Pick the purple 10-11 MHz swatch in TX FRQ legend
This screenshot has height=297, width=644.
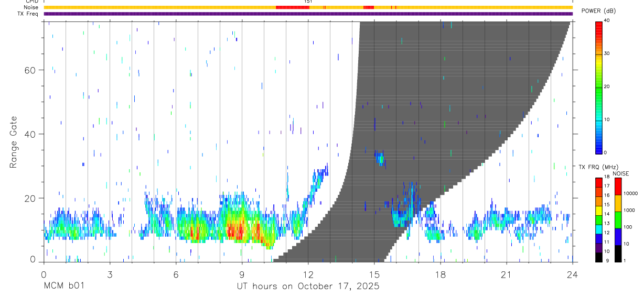[x=599, y=247]
